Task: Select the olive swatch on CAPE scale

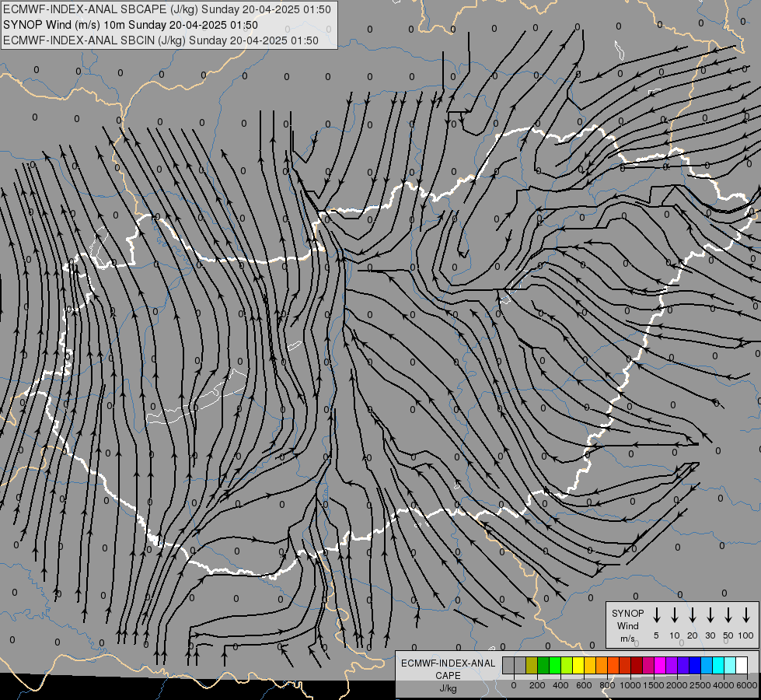Action: [532, 665]
